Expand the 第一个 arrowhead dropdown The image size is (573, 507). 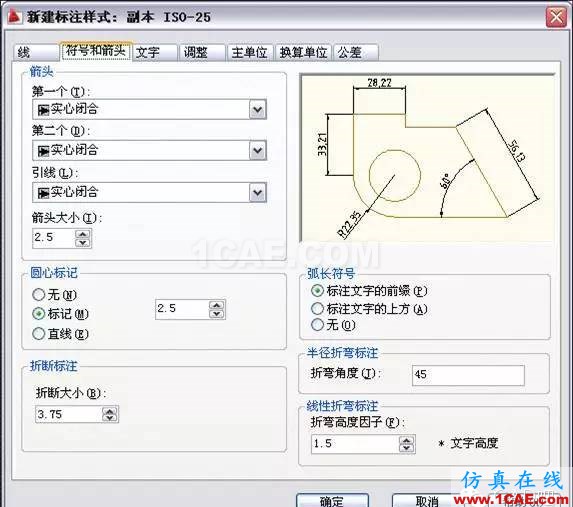point(258,109)
